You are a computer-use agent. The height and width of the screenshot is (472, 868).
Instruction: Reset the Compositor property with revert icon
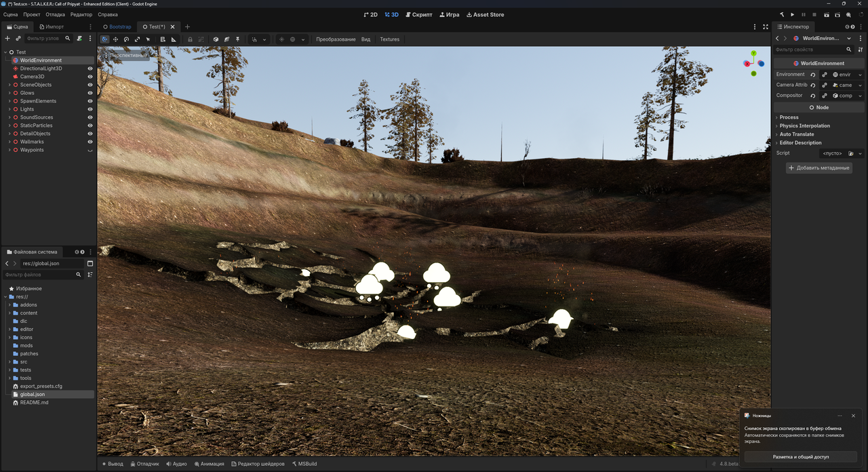click(x=813, y=96)
